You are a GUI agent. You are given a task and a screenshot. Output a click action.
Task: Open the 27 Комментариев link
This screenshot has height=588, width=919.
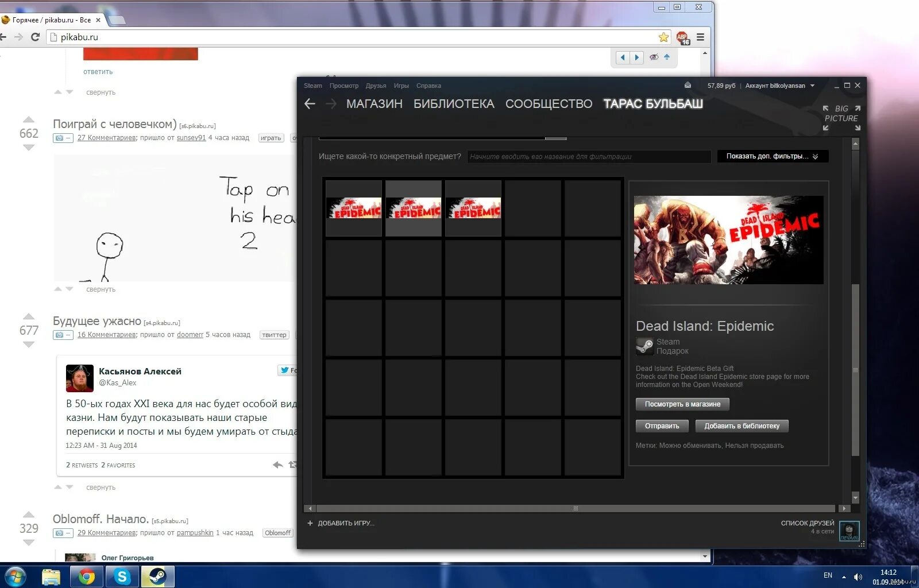[107, 138]
